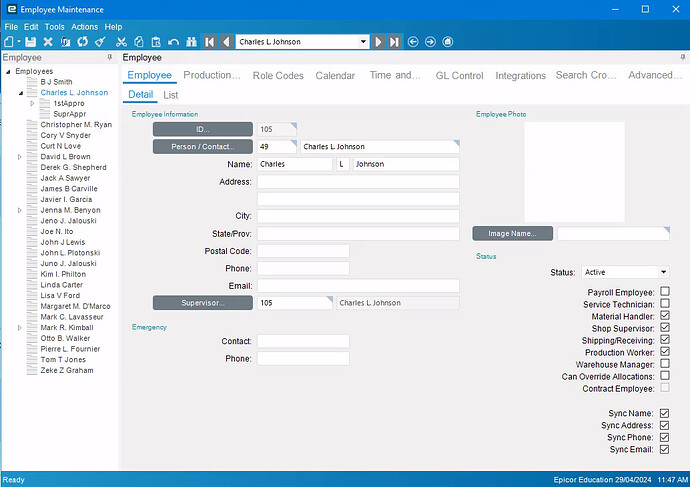Viewport: 690px width, 487px height.
Task: Open the Actions menu
Action: 85,27
